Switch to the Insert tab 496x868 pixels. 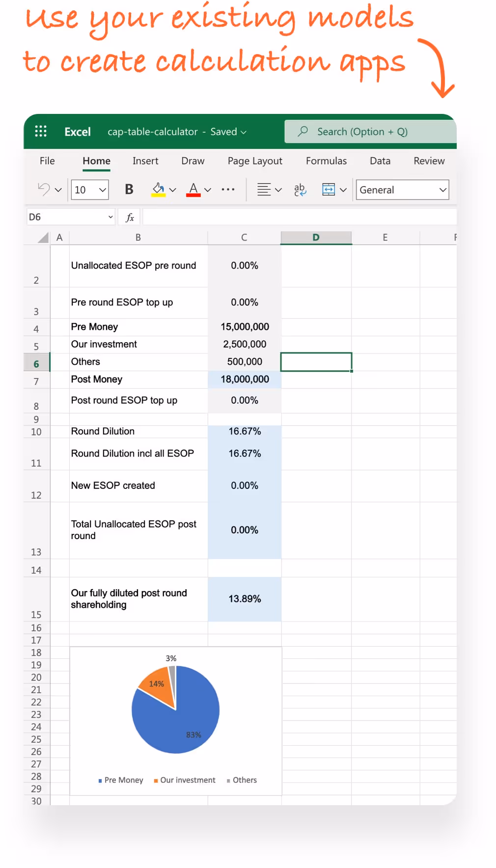(145, 161)
